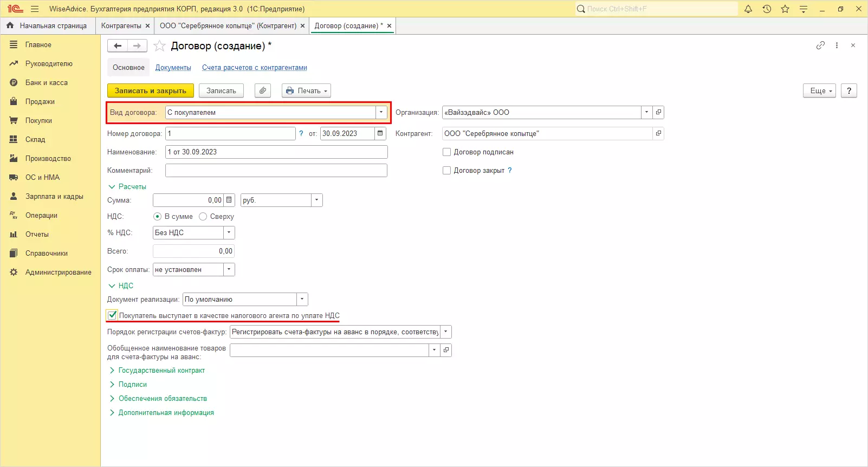Image resolution: width=868 pixels, height=467 pixels.
Task: Go forward with the right arrow button
Action: [137, 46]
